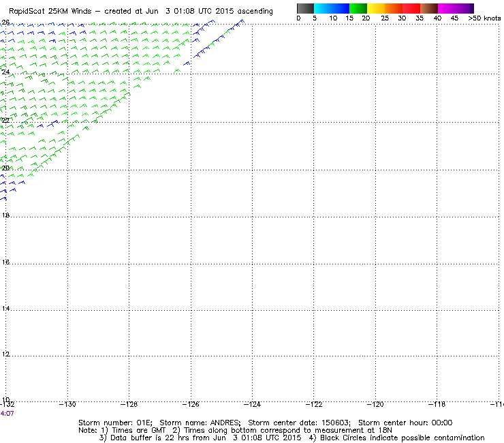
Task: Click the latitude label '20'
Action: (x=5, y=168)
